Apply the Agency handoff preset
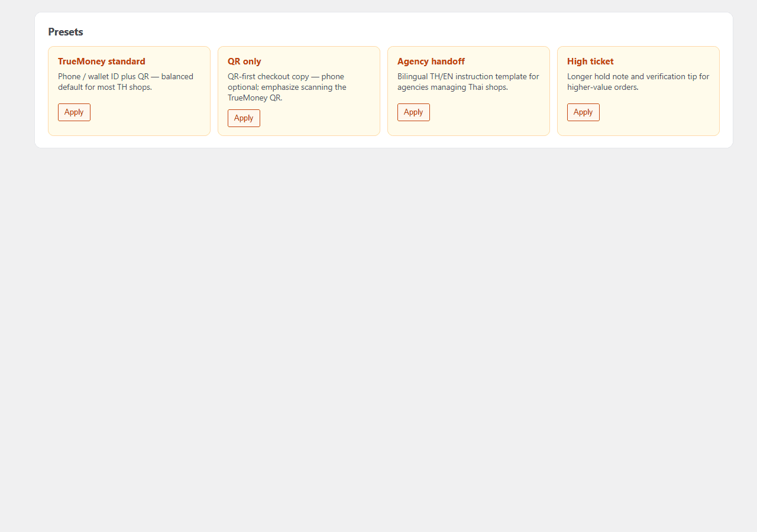 click(x=413, y=112)
